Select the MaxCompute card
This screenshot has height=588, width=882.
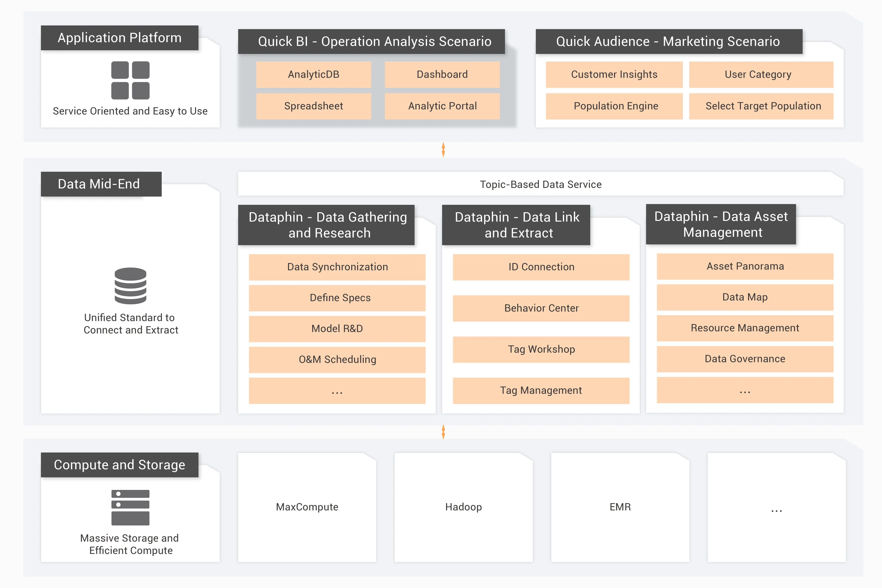click(x=307, y=507)
